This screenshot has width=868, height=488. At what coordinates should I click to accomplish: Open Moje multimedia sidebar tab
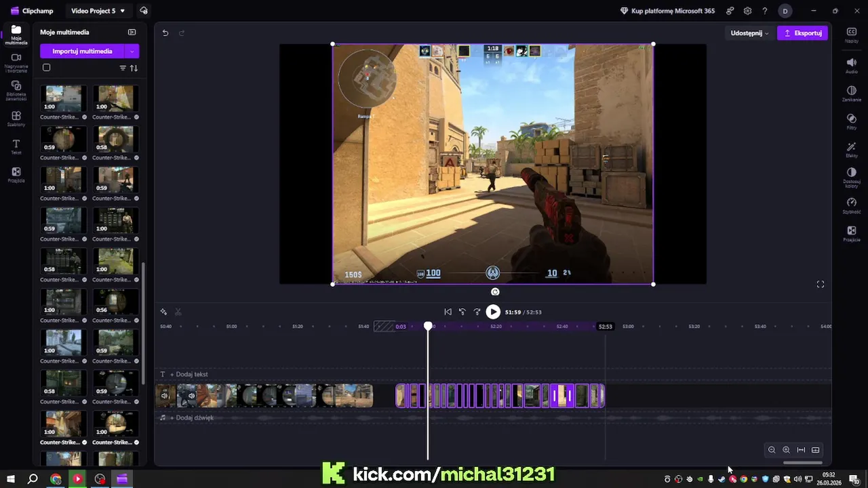16,35
